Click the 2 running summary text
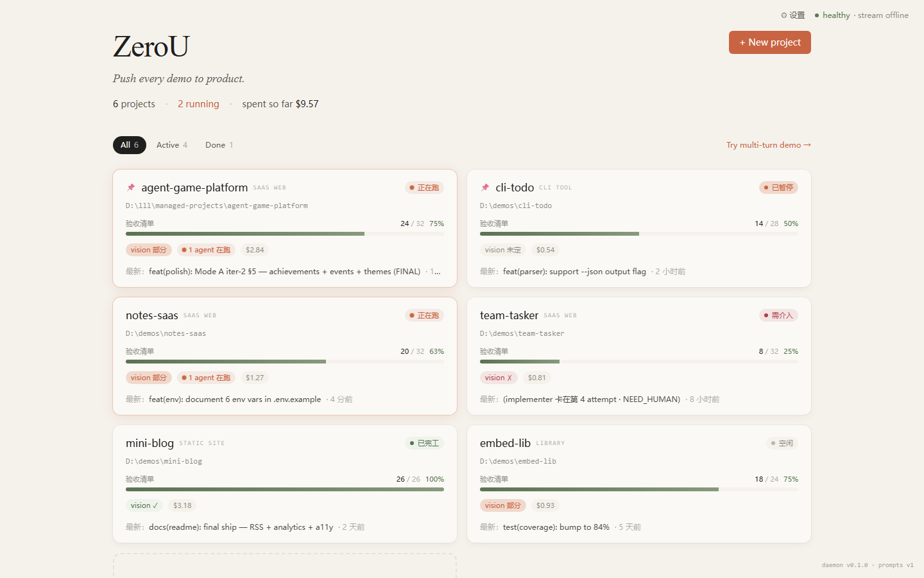Image resolution: width=924 pixels, height=578 pixels. click(198, 104)
